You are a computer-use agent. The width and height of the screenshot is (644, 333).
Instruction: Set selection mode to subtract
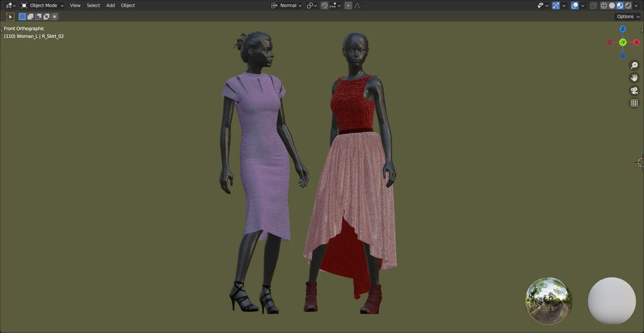(x=38, y=16)
